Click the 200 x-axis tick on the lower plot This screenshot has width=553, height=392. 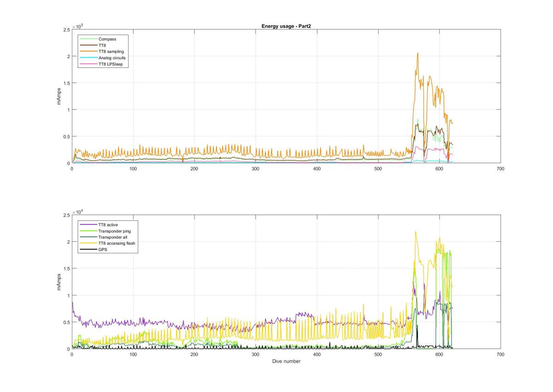[194, 355]
